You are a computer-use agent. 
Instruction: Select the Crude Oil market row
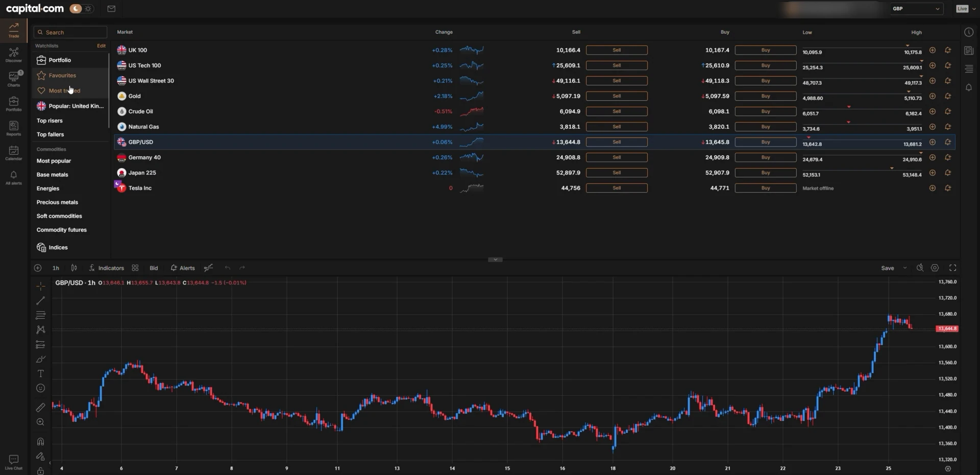pos(534,111)
